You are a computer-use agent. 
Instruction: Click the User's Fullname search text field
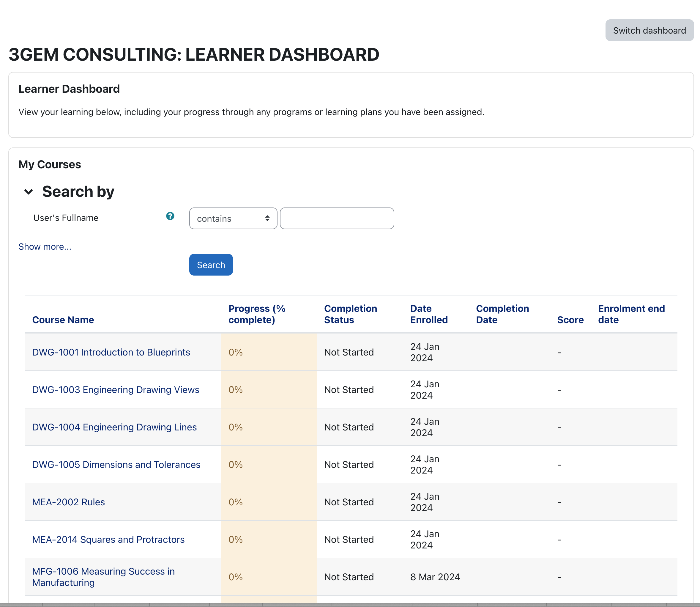click(x=336, y=218)
